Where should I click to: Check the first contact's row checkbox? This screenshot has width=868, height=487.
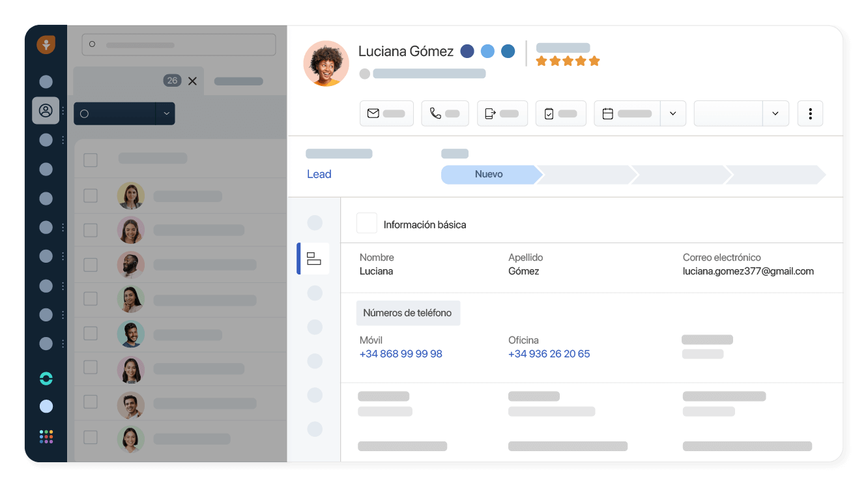tap(91, 196)
